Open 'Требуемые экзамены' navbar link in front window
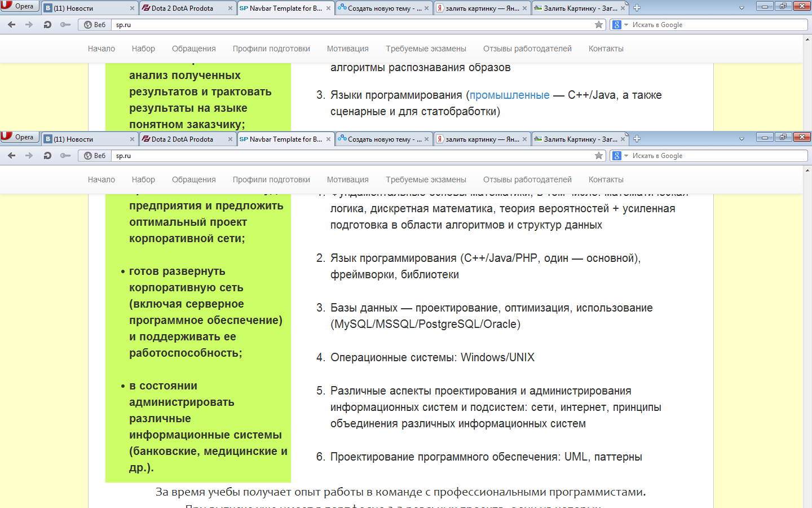This screenshot has height=508, width=812. (x=426, y=179)
